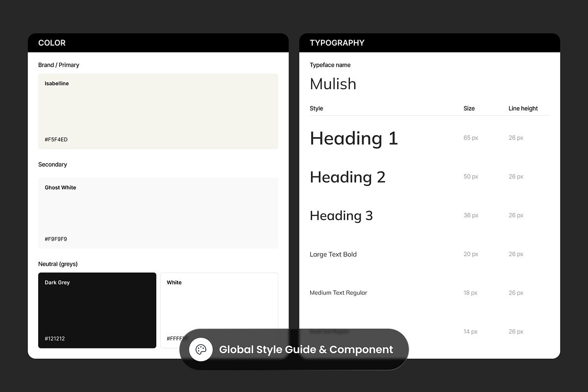Screen dimensions: 588x392
Task: Click the Mulish typeface name
Action: coord(333,84)
